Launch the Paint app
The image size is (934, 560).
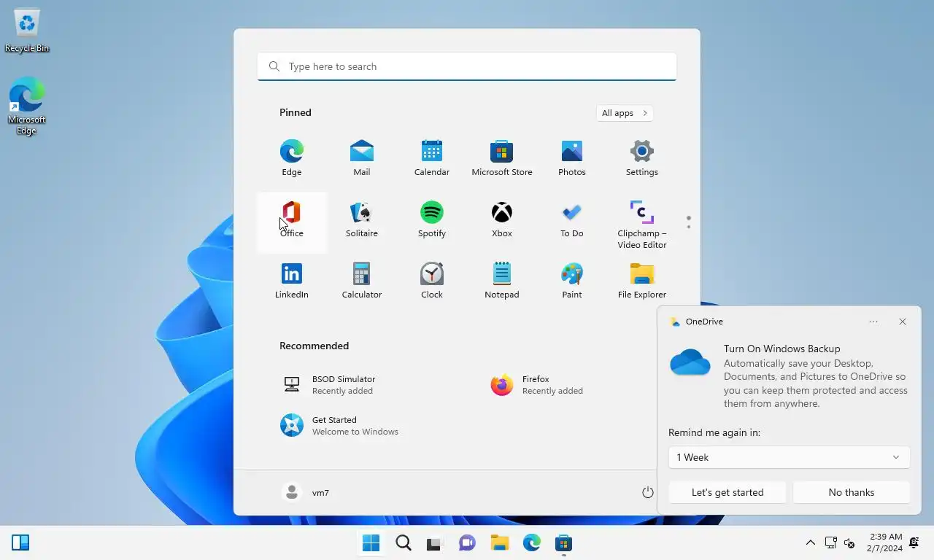click(572, 281)
